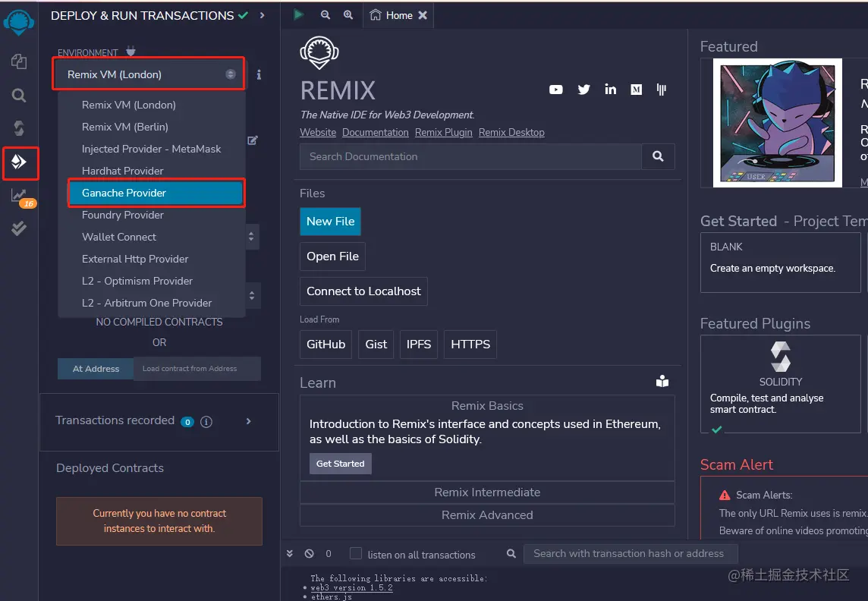Select Wallet Connect option

[x=152, y=237]
